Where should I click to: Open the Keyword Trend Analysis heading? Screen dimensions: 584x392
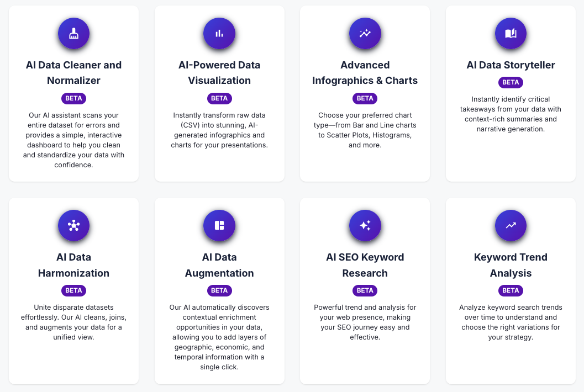pos(511,265)
